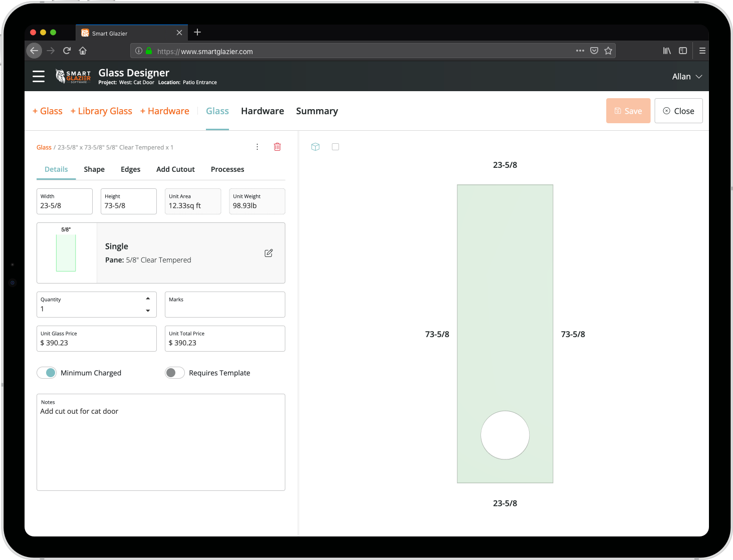Select the Hardware main tab
733x560 pixels.
263,111
